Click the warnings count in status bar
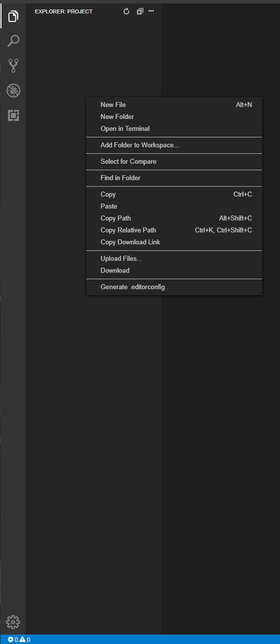 25,640
